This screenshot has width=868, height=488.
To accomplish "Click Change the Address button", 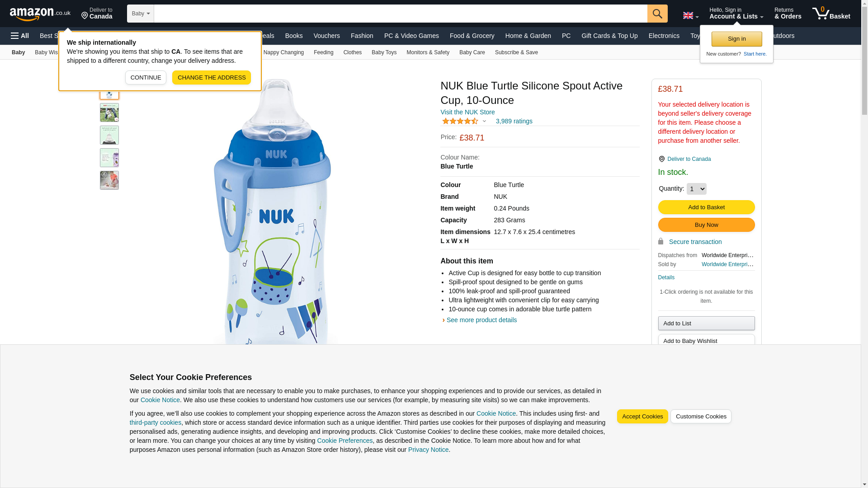I will coord(211,77).
